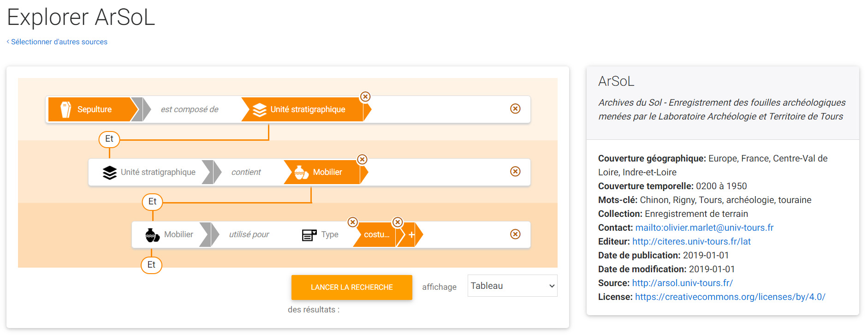Open the Creative Commons license link
Screen dimensions: 868x335
coord(730,297)
